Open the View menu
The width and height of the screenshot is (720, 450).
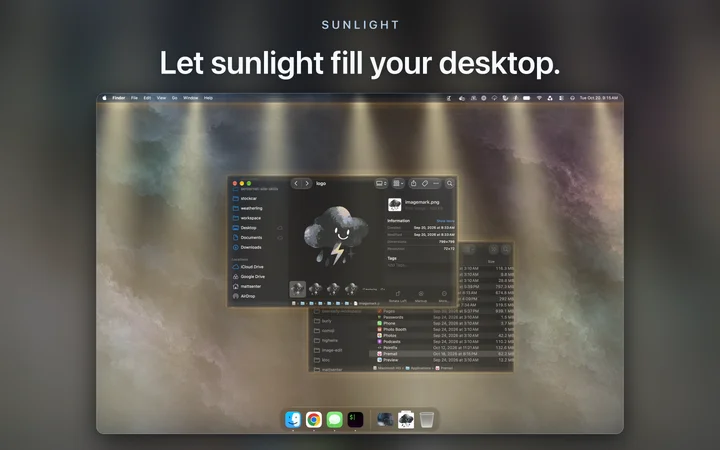161,98
